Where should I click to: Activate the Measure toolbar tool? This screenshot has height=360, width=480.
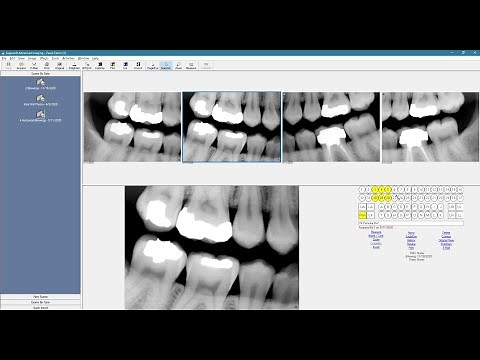click(x=191, y=66)
